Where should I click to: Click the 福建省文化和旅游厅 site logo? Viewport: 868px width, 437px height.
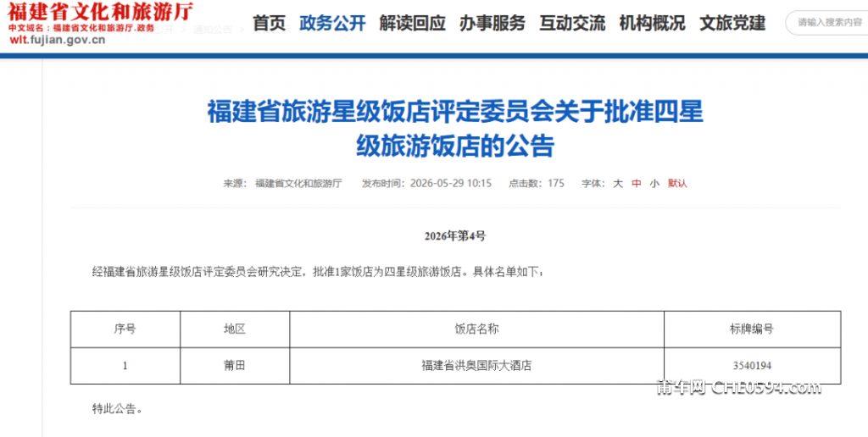pyautogui.click(x=101, y=12)
